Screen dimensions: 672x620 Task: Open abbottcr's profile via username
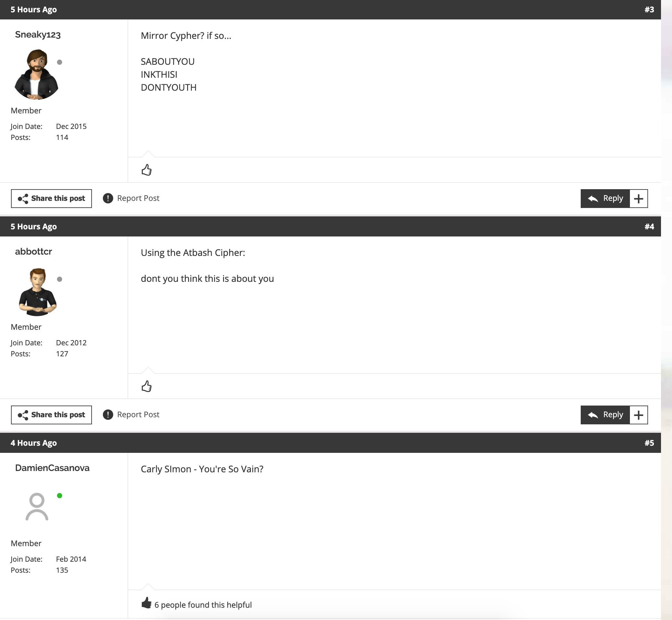[x=34, y=251]
